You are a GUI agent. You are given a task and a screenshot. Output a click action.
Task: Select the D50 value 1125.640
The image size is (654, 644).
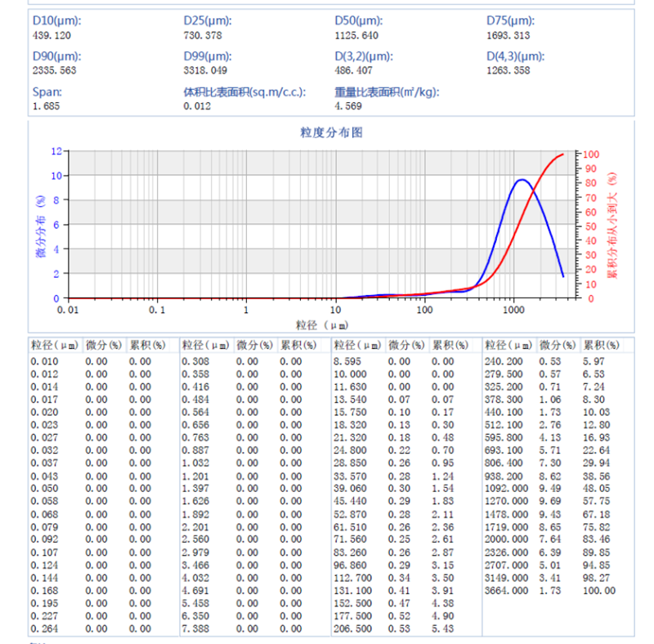(x=356, y=35)
